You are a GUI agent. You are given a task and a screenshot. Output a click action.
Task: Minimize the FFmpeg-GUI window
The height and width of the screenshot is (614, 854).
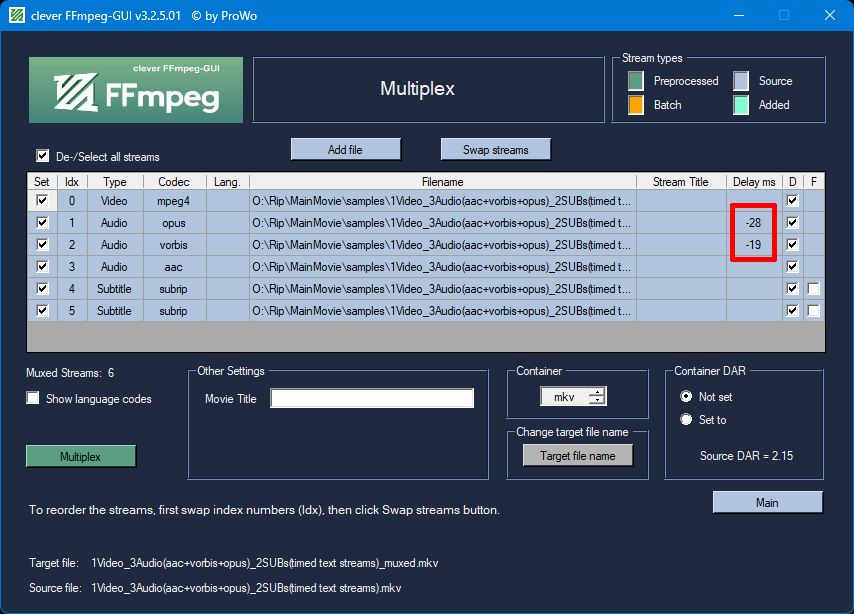pyautogui.click(x=739, y=15)
